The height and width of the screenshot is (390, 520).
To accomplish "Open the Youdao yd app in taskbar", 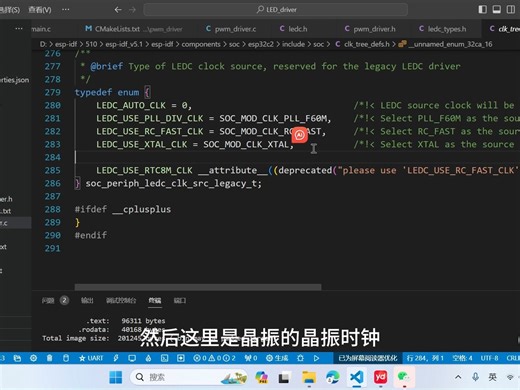I will [380, 377].
